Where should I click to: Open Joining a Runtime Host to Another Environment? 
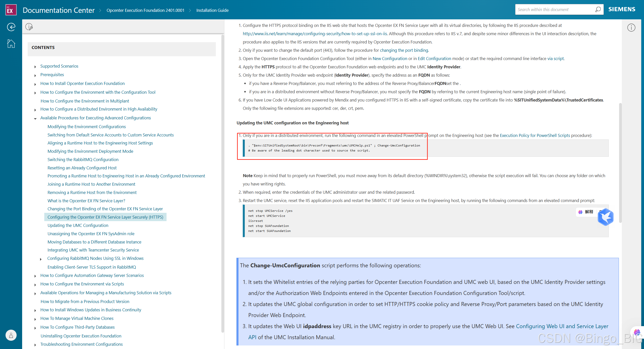91,184
